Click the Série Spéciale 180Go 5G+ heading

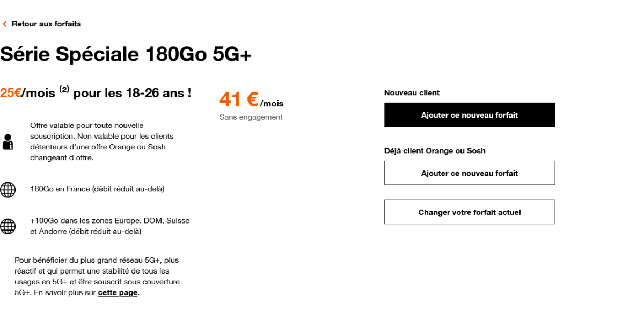[126, 54]
